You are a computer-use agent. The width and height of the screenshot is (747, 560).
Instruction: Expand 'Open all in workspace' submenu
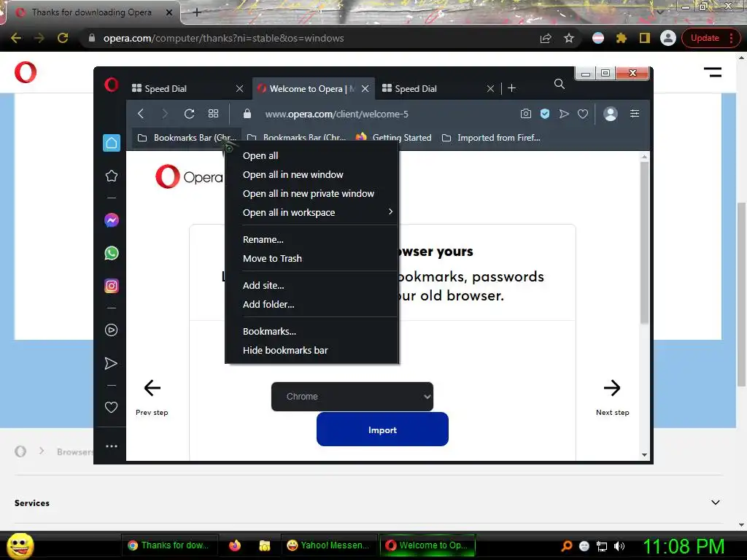[x=312, y=212]
